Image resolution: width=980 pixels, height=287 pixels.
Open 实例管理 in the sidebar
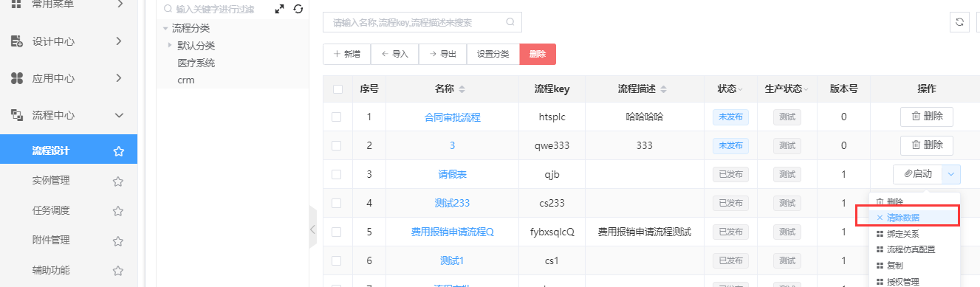(51, 181)
